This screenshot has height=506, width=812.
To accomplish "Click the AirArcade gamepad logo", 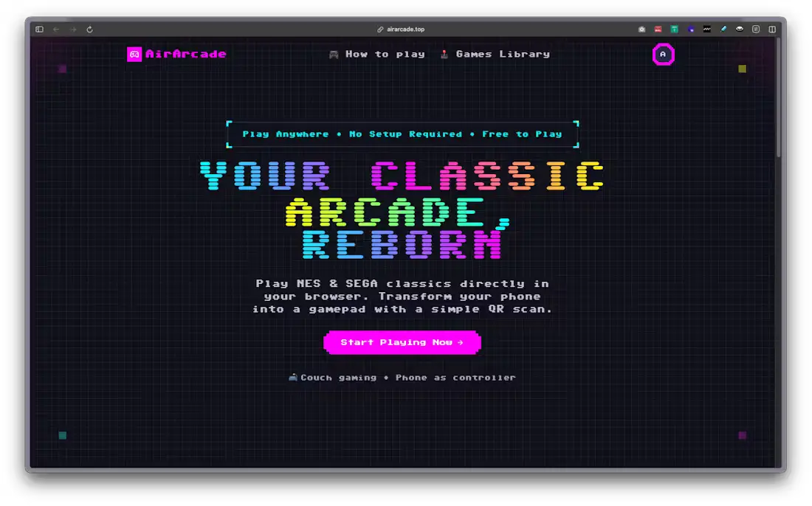I will (x=134, y=54).
